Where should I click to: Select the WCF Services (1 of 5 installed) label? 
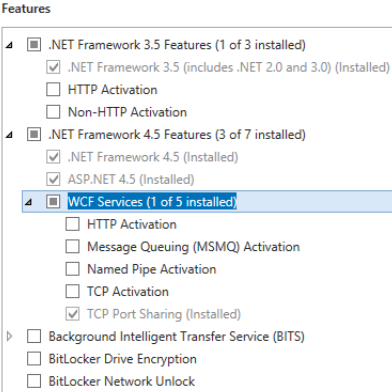click(x=152, y=202)
